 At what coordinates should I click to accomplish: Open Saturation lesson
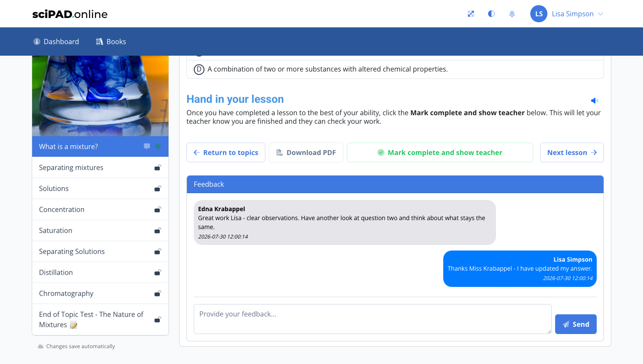[x=100, y=230]
